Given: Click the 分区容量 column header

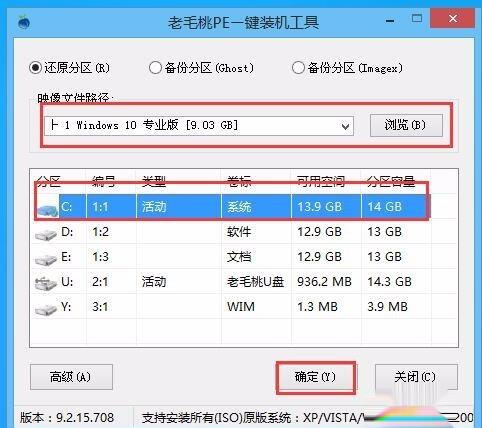Looking at the screenshot, I should coord(391,182).
